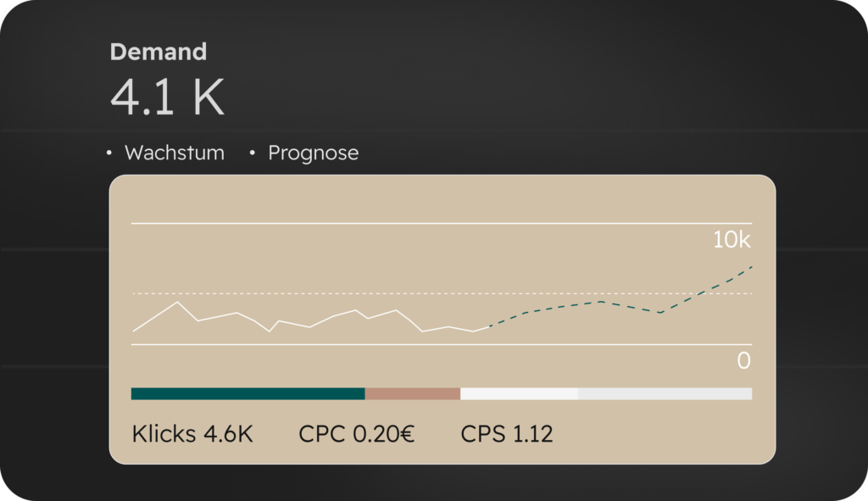Click the white progress bar segment
868x501 pixels.
tap(520, 393)
